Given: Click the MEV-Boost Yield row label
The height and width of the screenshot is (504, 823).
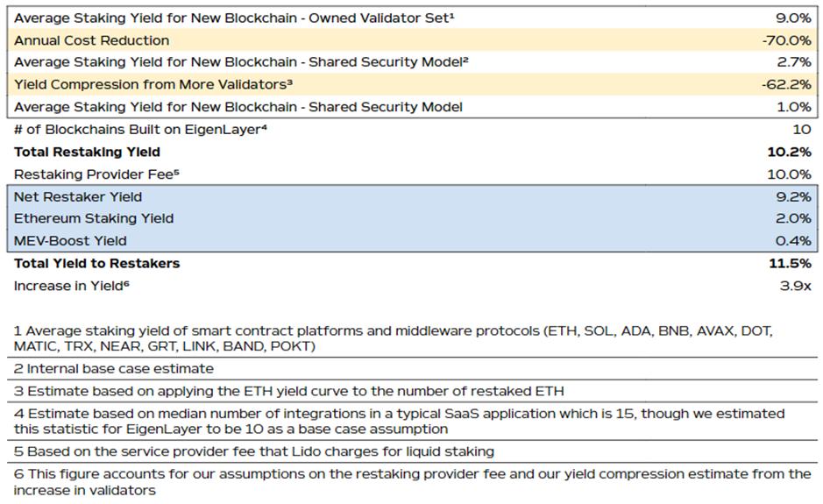Looking at the screenshot, I should coord(70,241).
